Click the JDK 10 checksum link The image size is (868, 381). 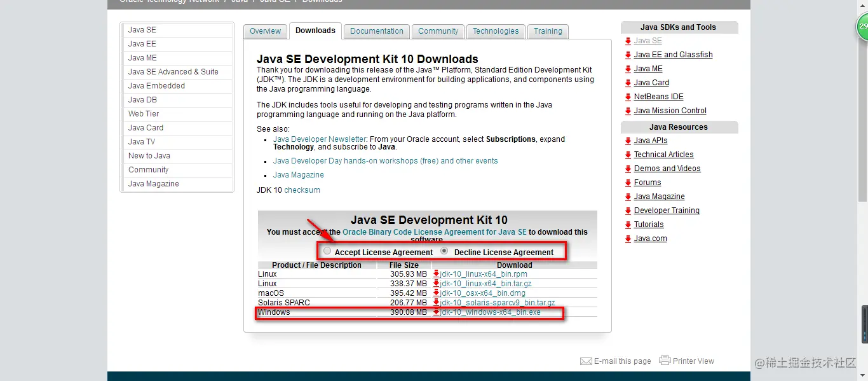point(302,190)
